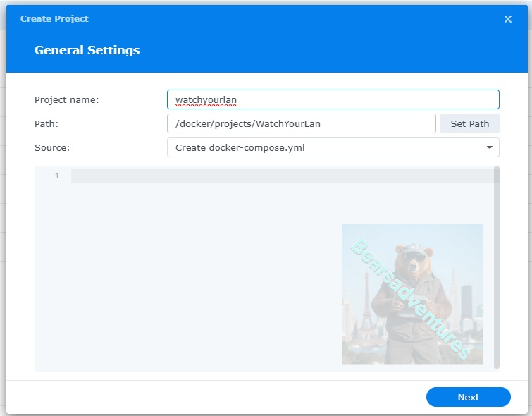
Task: Click the Create Project title text
Action: pyautogui.click(x=54, y=19)
